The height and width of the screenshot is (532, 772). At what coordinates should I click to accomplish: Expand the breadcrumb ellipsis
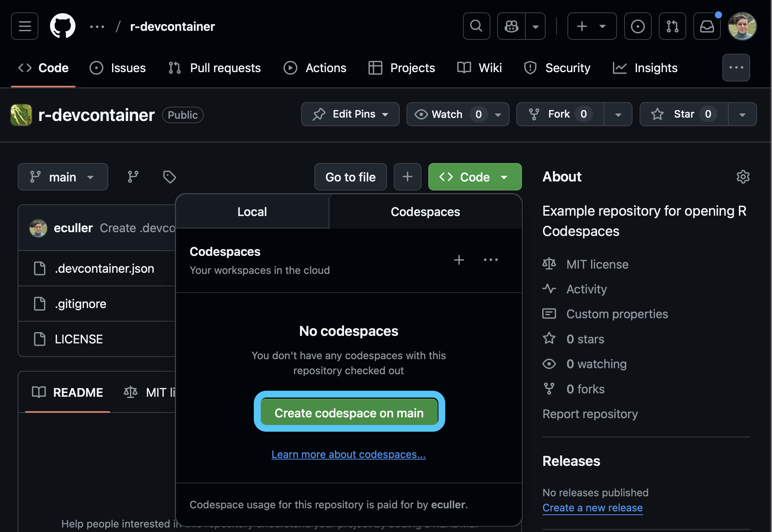pos(97,27)
